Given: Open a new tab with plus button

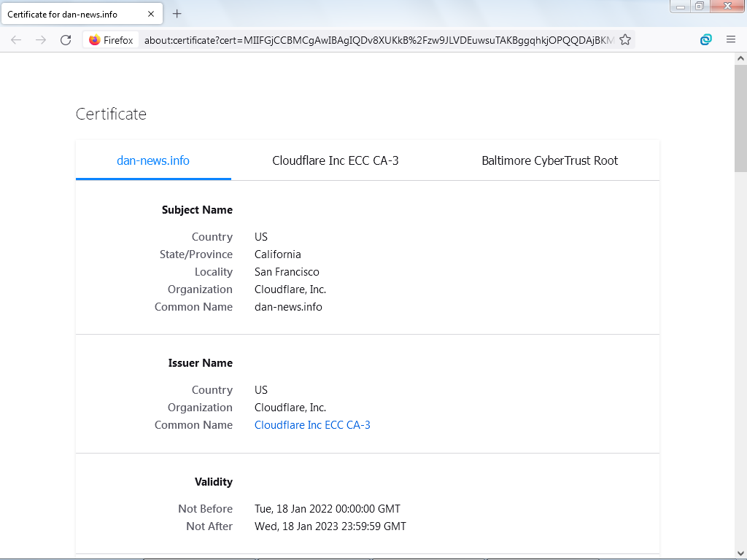Looking at the screenshot, I should coord(177,14).
